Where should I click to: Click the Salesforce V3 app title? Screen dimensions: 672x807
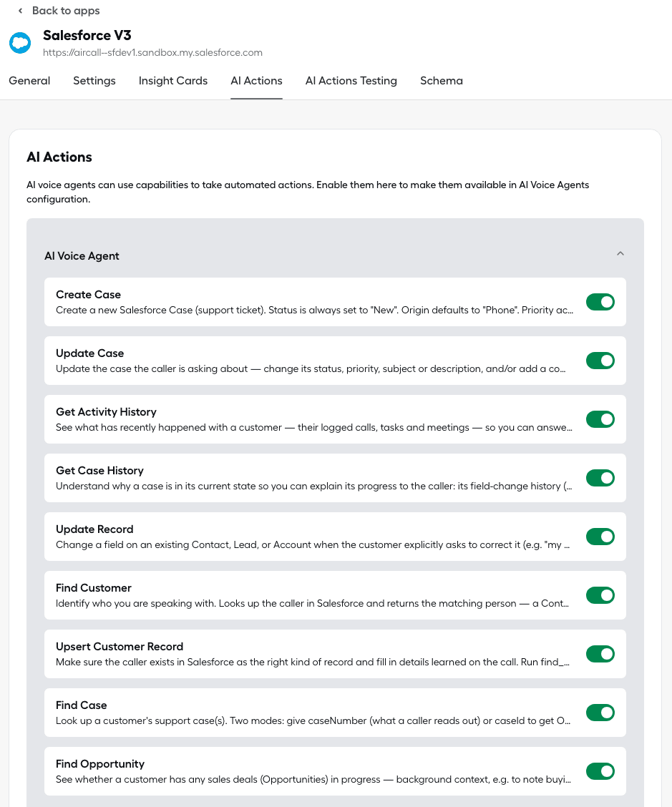point(87,36)
